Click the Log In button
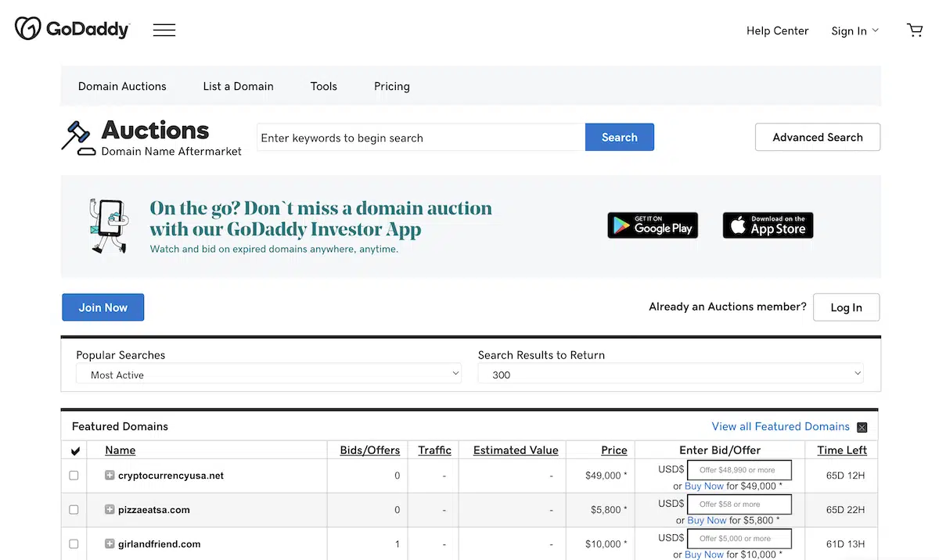 tap(846, 307)
